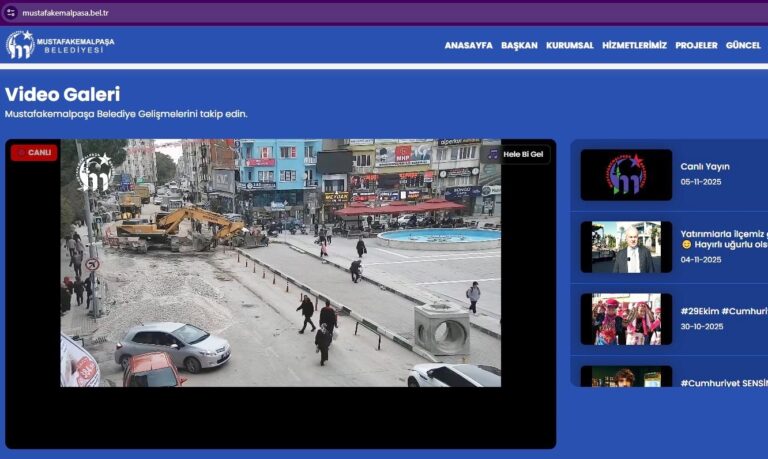Image resolution: width=768 pixels, height=459 pixels.
Task: Click the Mustafakemalpaşa Belediyesi logo in header
Action: click(x=60, y=45)
